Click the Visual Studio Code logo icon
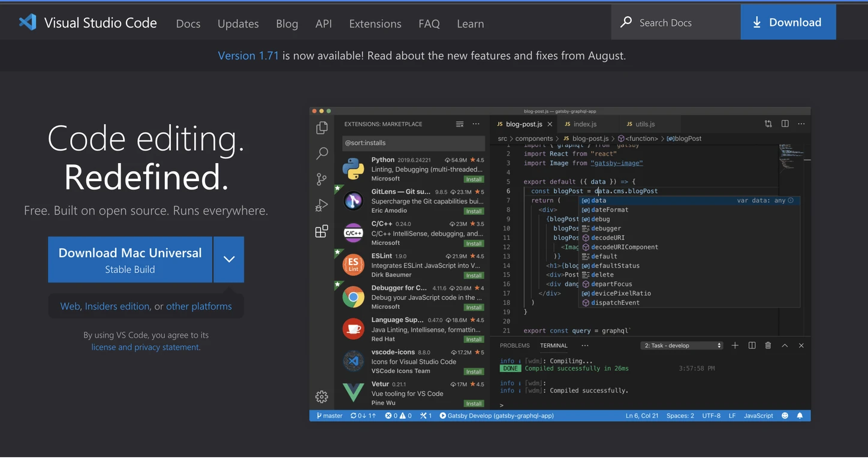The image size is (868, 460). tap(28, 22)
